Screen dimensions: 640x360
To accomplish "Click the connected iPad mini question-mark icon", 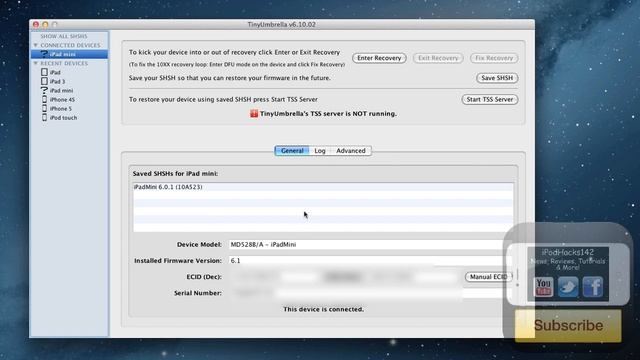I will coord(44,54).
